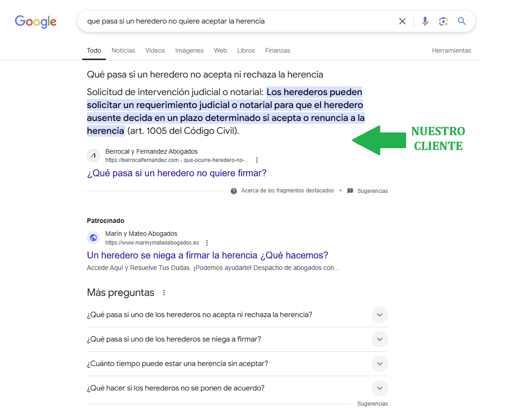This screenshot has width=523, height=420.
Task: Open three-dot menu next to marinymateoabogados.es
Action: 207,243
